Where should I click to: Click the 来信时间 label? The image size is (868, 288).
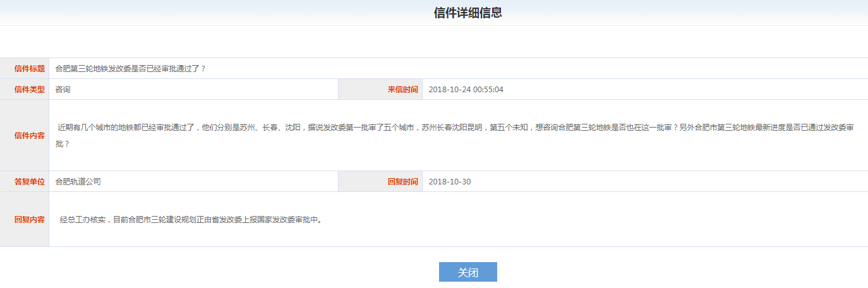click(x=403, y=89)
